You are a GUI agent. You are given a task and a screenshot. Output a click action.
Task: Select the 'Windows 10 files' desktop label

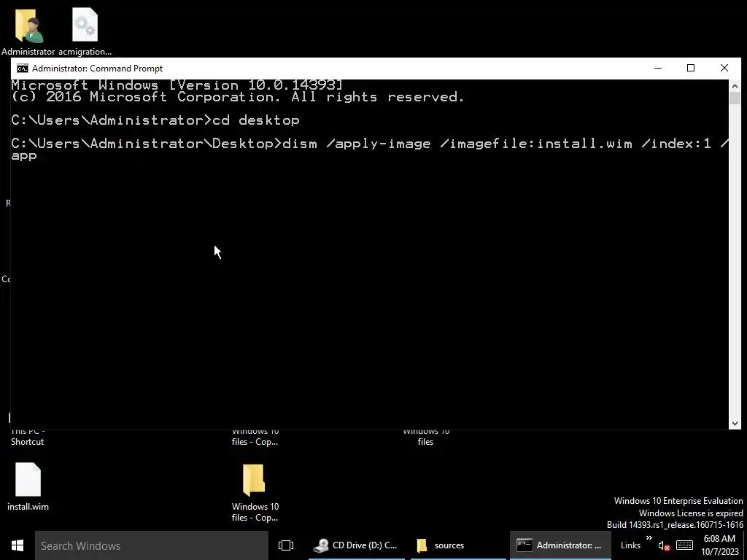(x=425, y=437)
